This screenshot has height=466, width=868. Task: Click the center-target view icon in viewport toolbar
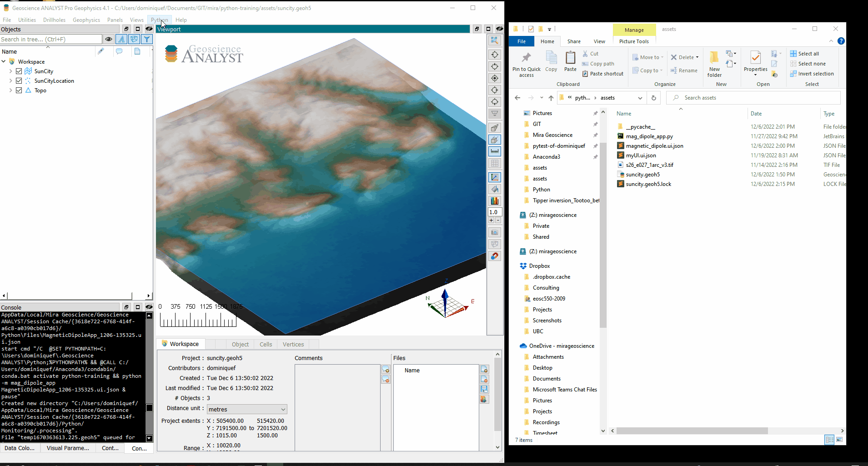[x=495, y=78]
